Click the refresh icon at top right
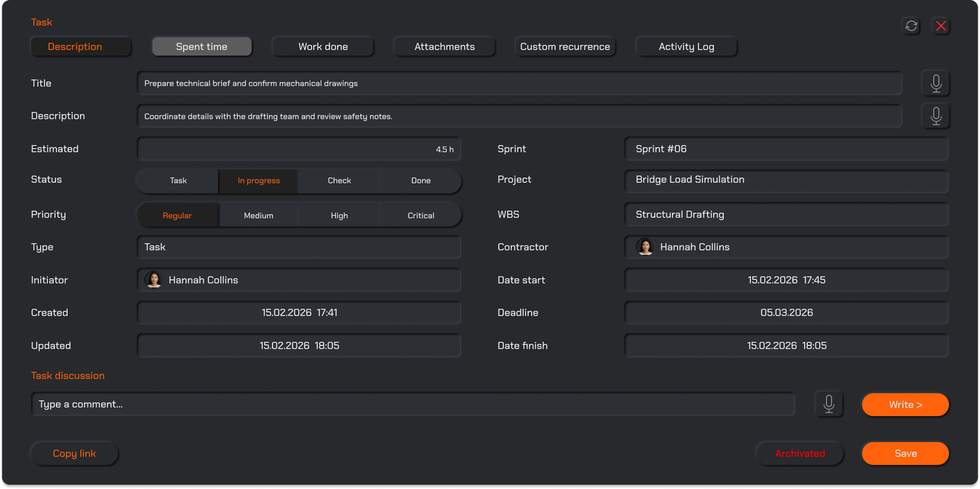The image size is (980, 489). click(911, 26)
